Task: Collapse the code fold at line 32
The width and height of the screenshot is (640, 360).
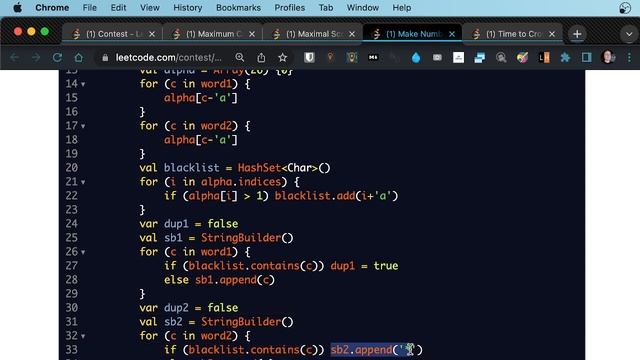Action: [83, 337]
